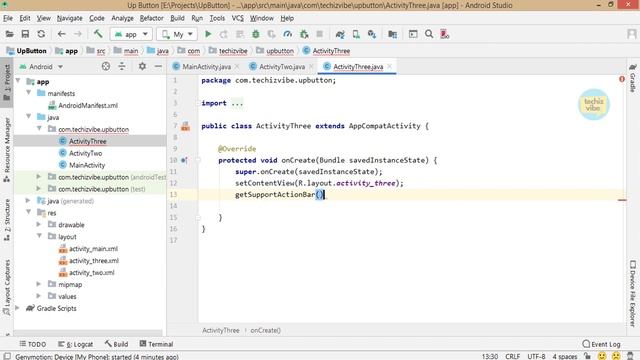Collapse the layout folder
Viewport: 640px width, 360px height.
click(39, 236)
